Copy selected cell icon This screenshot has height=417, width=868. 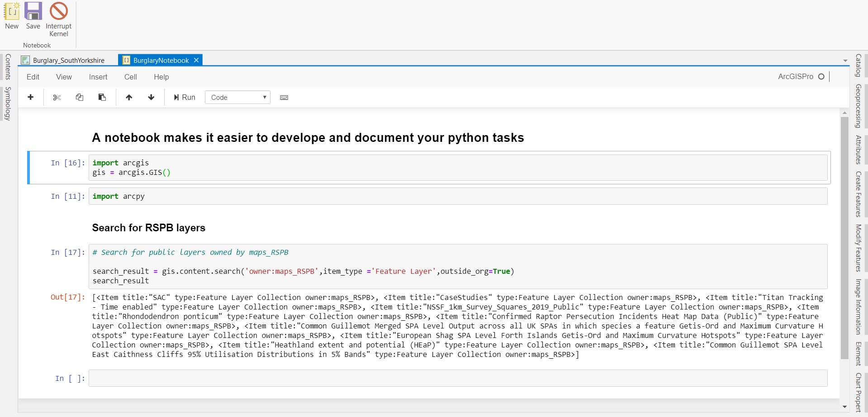click(80, 97)
